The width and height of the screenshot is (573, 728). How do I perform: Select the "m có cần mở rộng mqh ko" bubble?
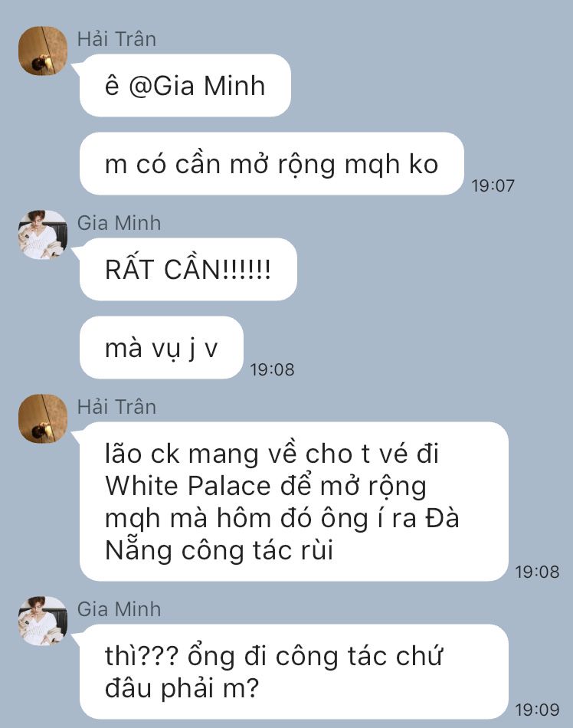(x=272, y=163)
